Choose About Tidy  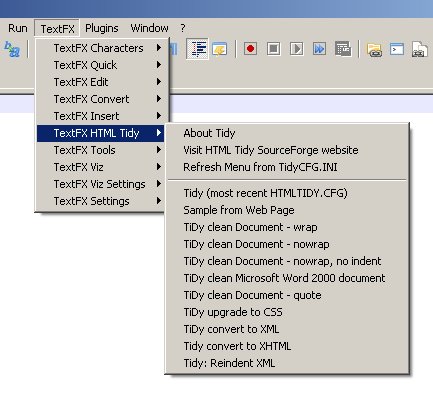coord(287,133)
